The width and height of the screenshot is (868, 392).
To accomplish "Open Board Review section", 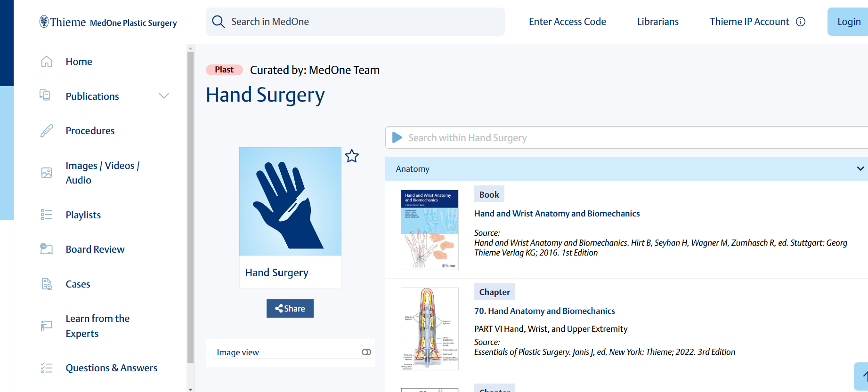I will tap(95, 249).
